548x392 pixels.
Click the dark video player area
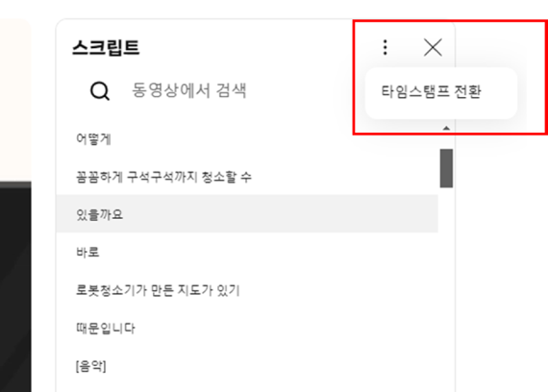pyautogui.click(x=15, y=290)
